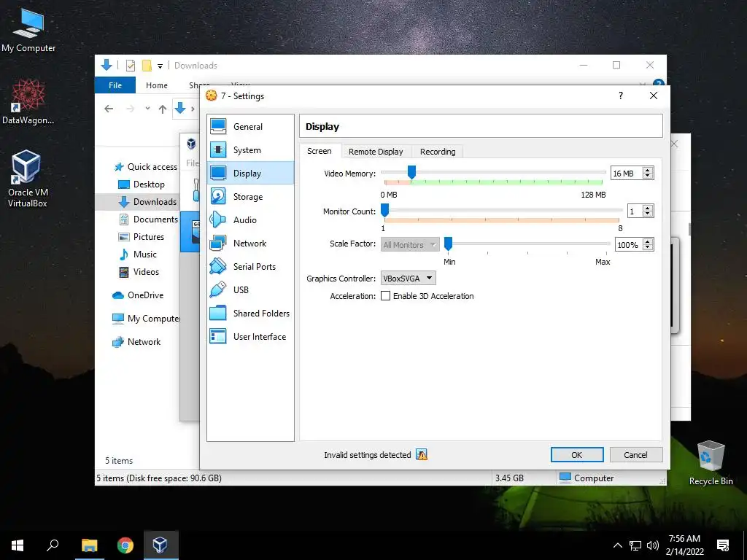Click the 16 MB video memory field
The width and height of the screenshot is (747, 560).
click(626, 174)
